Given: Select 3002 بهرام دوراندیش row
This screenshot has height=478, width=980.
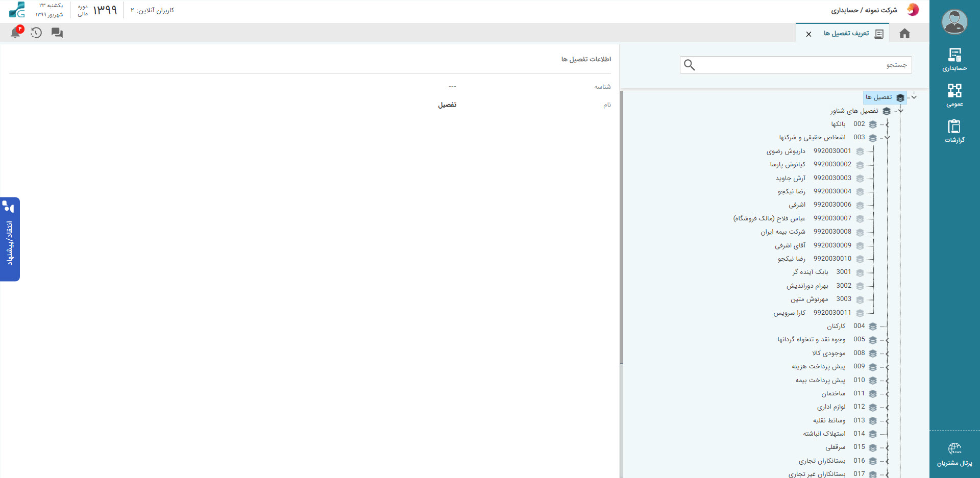Looking at the screenshot, I should click(x=825, y=286).
